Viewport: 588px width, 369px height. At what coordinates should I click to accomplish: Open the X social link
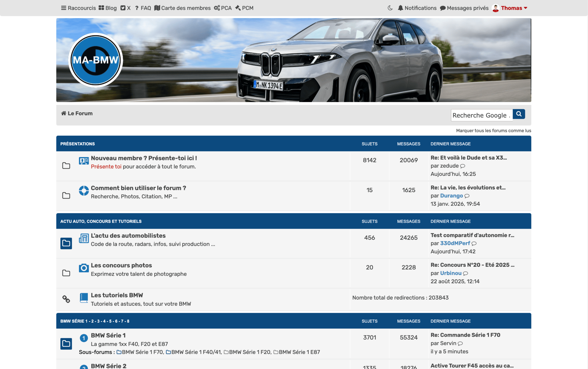126,8
